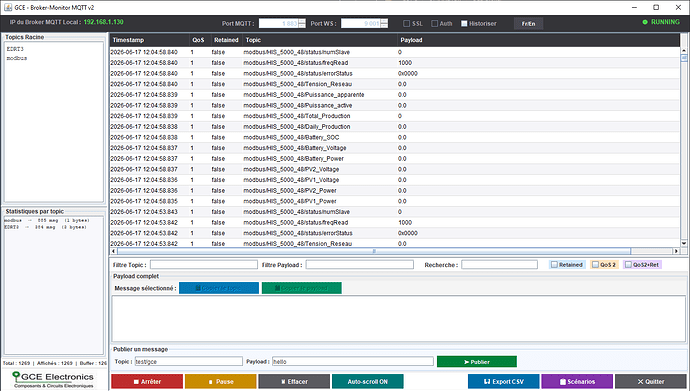Image resolution: width=690 pixels, height=391 pixels.
Task: Enable the Auth checkbox
Action: (435, 23)
